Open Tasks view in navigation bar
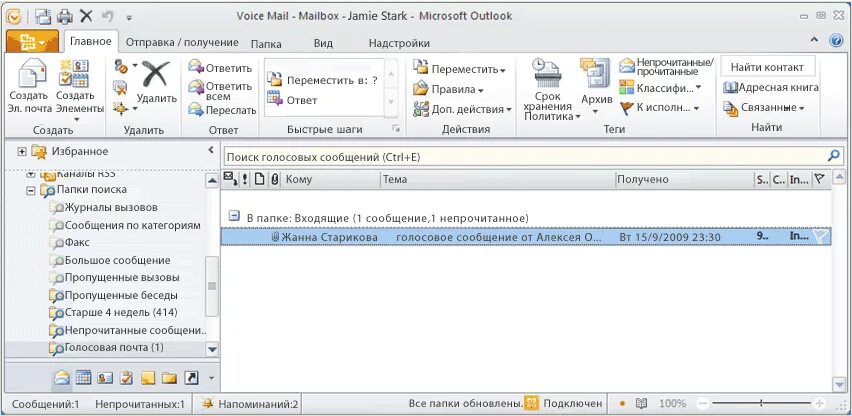This screenshot has width=852, height=416. (x=126, y=378)
